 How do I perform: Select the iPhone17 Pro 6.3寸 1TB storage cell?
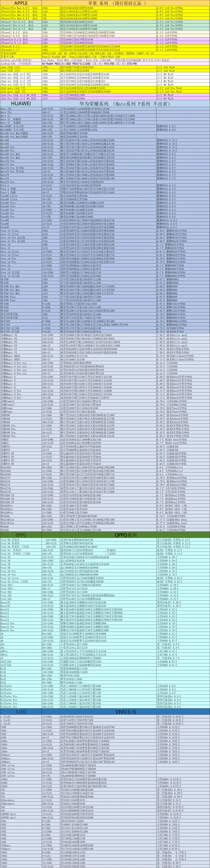tap(51, 29)
